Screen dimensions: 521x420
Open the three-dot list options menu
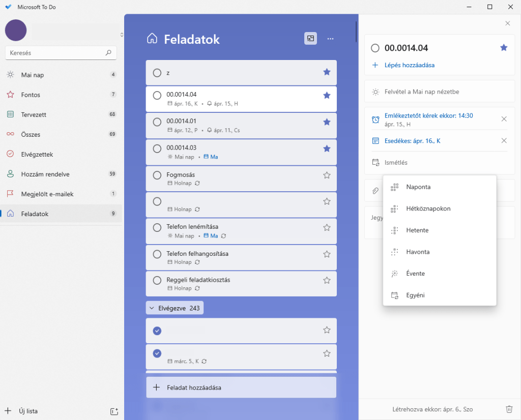(x=331, y=39)
